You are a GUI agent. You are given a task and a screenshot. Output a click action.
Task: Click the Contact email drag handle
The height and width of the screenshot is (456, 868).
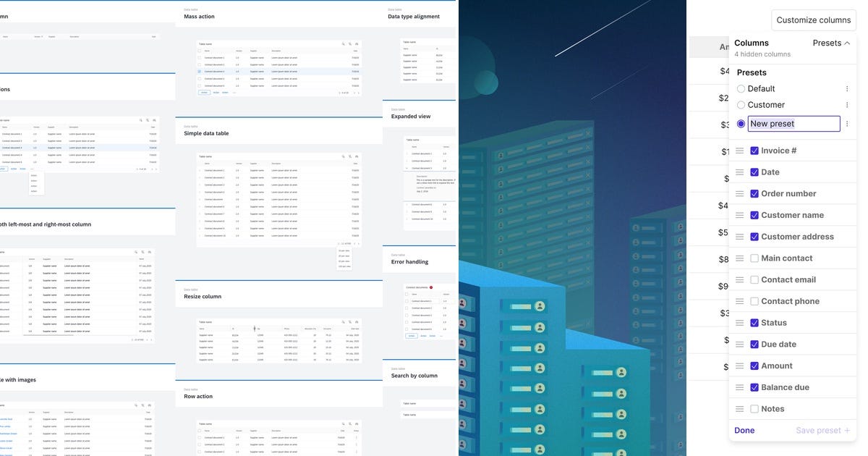739,280
